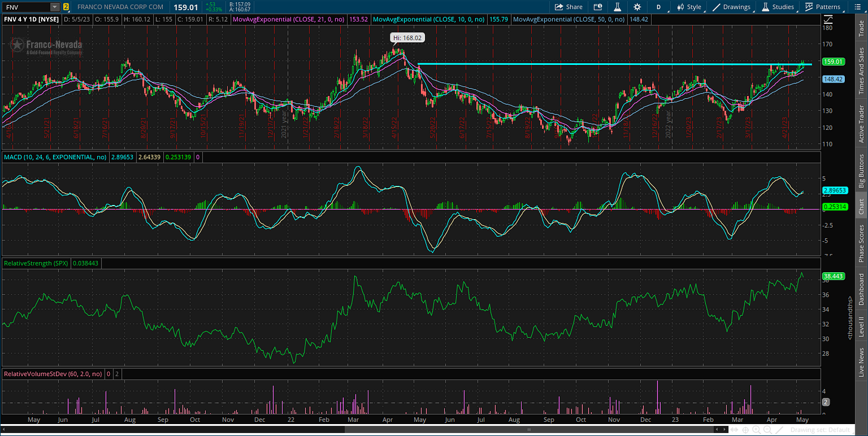Open the Times And Sales sidebar tab

(x=861, y=71)
